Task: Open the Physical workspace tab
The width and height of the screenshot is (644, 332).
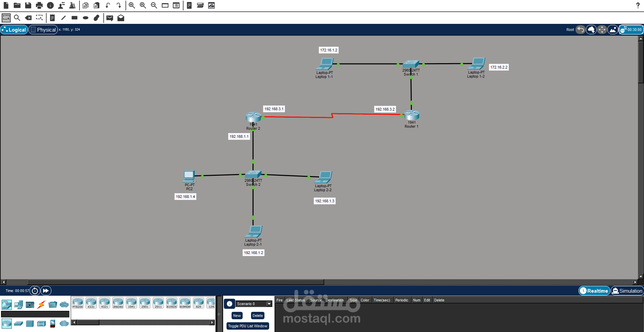Action: tap(43, 30)
